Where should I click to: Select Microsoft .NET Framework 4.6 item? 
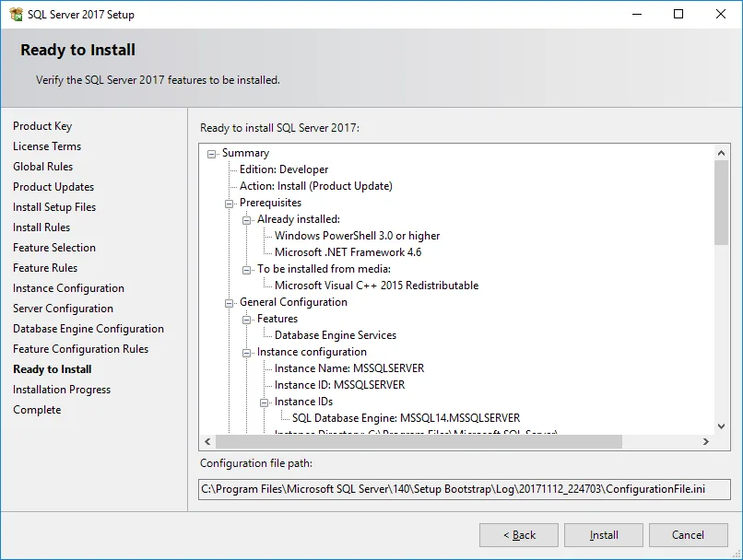[348, 252]
